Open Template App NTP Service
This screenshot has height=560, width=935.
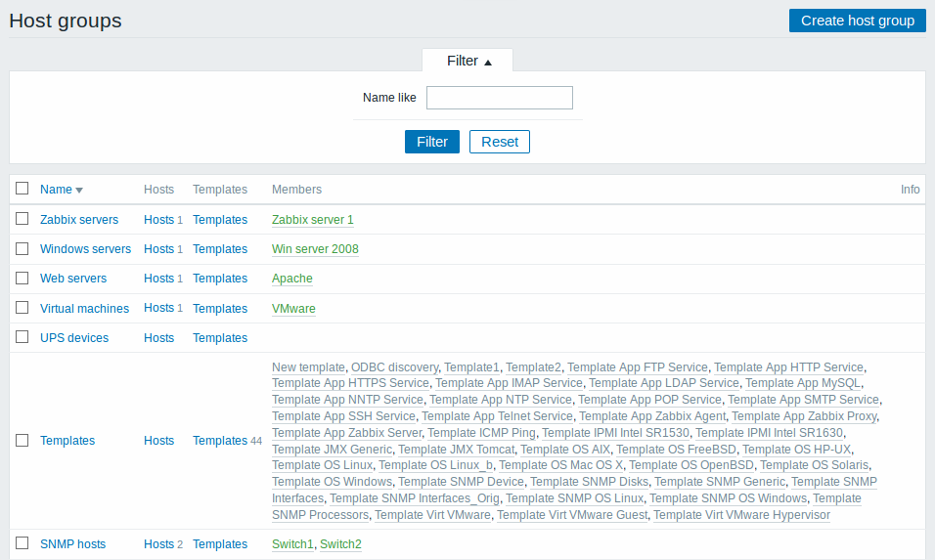click(x=501, y=400)
